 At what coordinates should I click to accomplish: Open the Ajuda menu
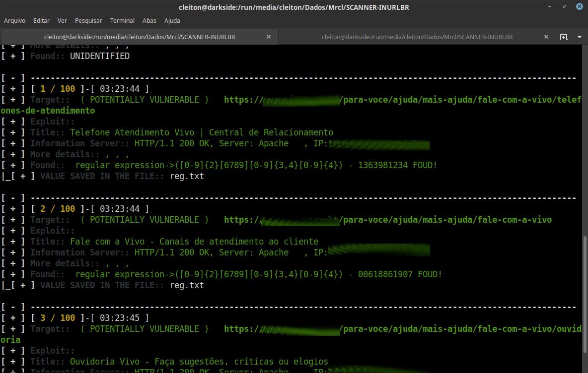172,20
